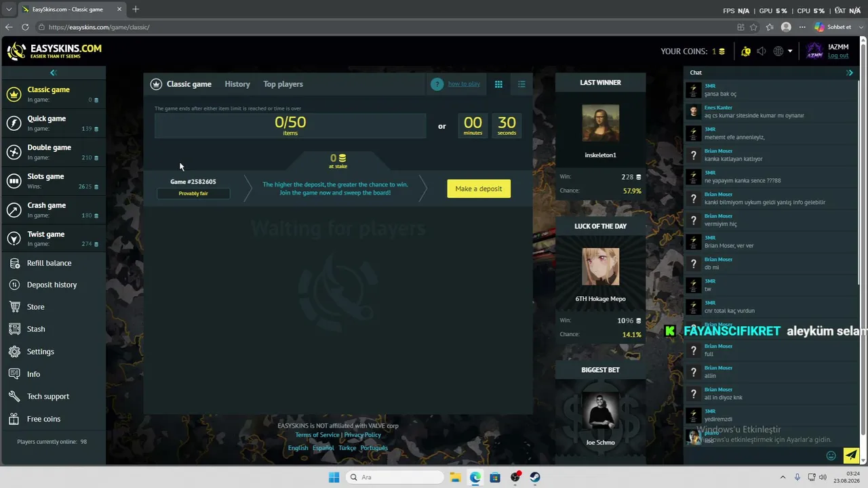Click Joe Schmo biggest bet avatar
868x488 pixels.
click(600, 410)
